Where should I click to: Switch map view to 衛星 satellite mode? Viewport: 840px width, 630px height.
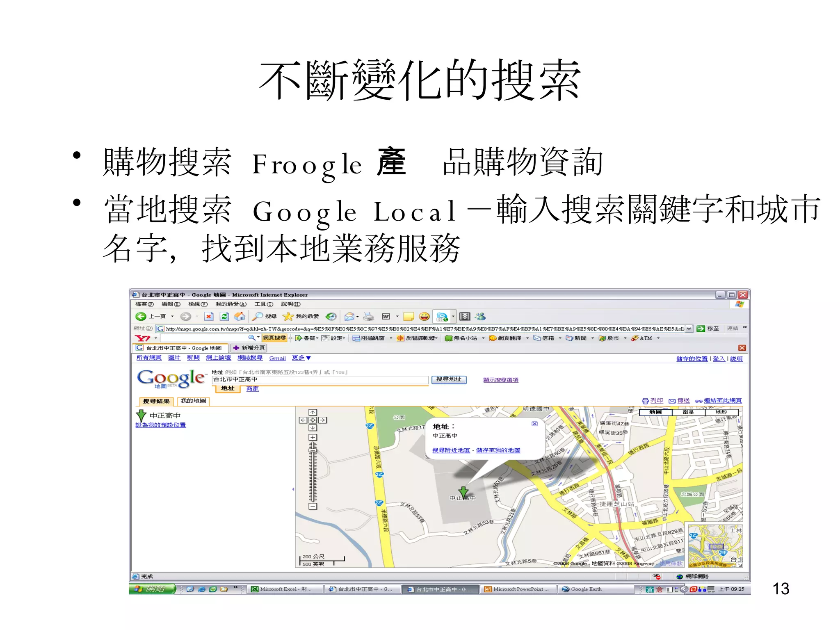coord(688,412)
